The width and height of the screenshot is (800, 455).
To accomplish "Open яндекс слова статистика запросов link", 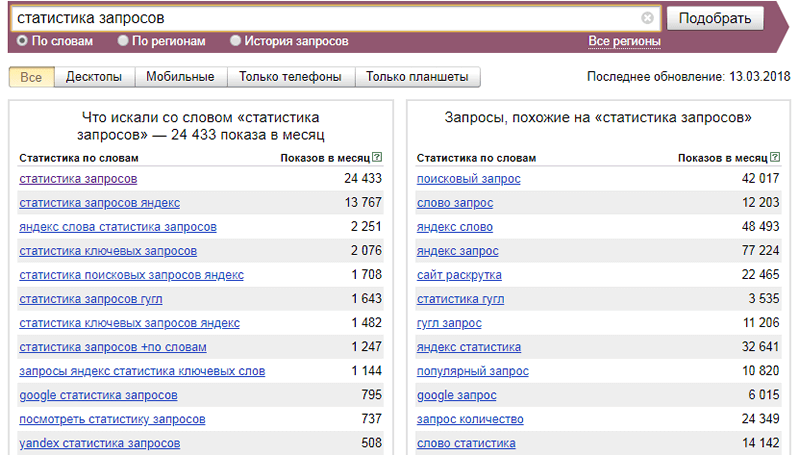I will coord(118,227).
